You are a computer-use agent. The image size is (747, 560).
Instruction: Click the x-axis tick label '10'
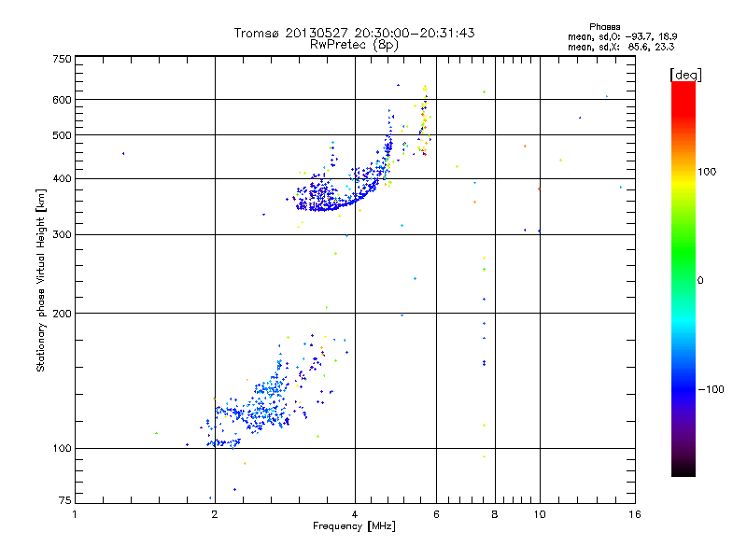click(x=540, y=514)
